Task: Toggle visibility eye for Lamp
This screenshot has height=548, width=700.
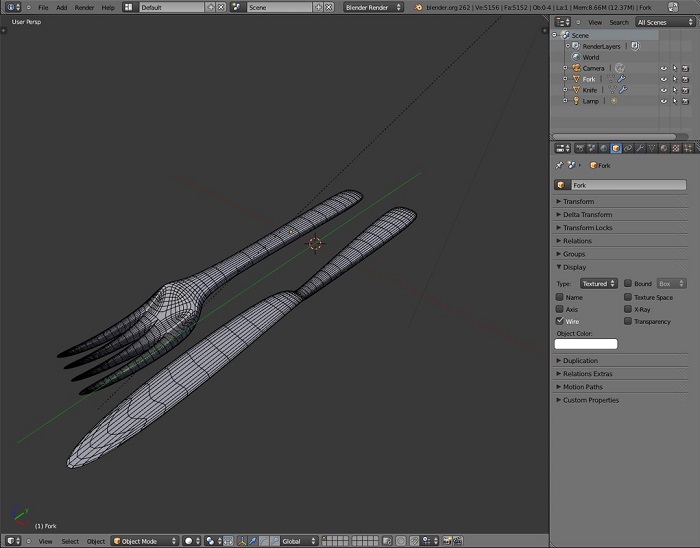Action: tap(664, 101)
